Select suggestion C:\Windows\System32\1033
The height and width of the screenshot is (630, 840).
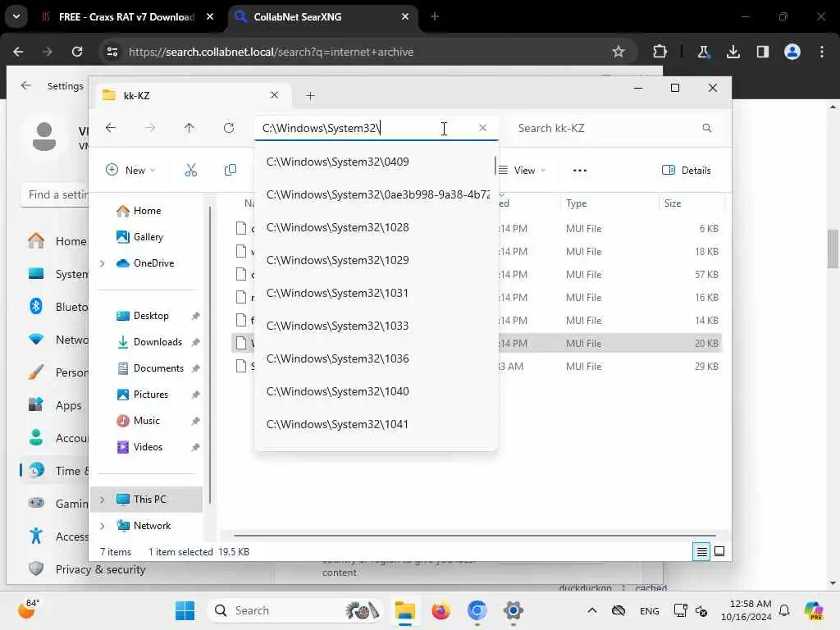[x=376, y=326]
